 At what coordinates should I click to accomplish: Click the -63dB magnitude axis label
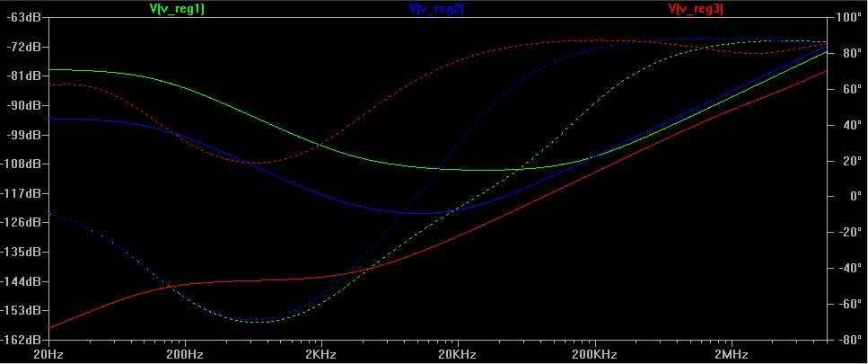22,17
